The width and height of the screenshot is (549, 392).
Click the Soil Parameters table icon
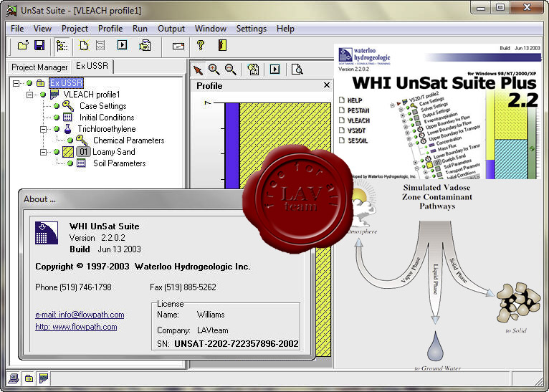click(81, 163)
